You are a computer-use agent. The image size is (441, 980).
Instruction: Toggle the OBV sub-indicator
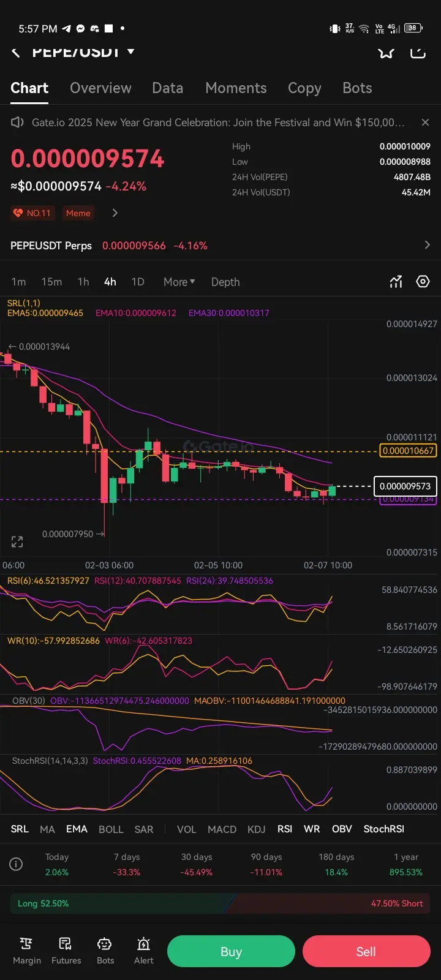(x=342, y=829)
